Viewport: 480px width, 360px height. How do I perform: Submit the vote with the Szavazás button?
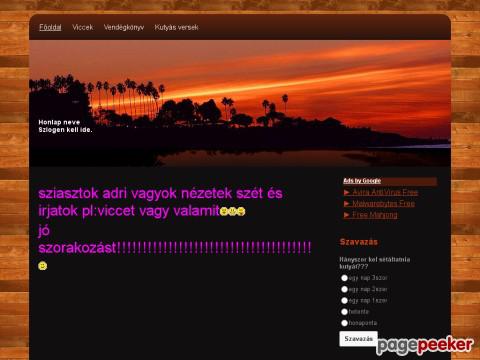[x=358, y=339]
